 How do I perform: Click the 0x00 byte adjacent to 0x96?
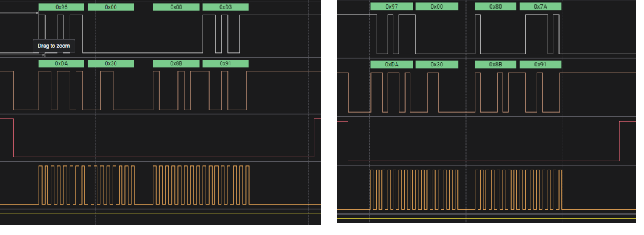pyautogui.click(x=111, y=7)
